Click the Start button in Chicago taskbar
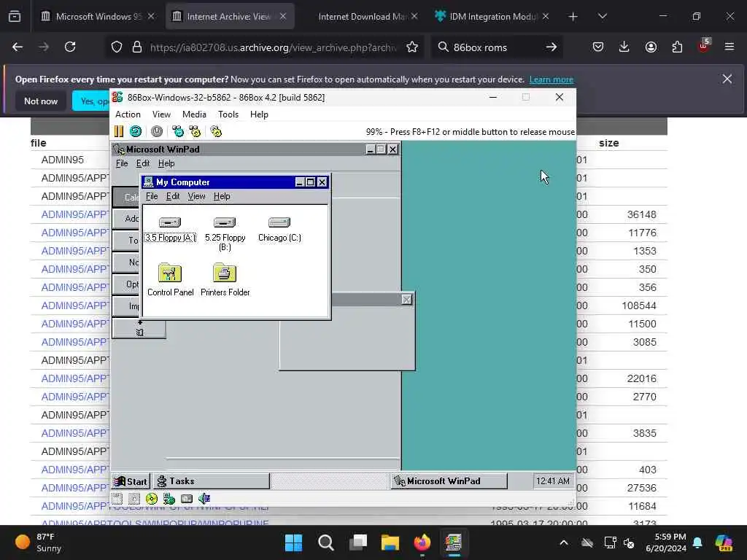 click(x=131, y=481)
